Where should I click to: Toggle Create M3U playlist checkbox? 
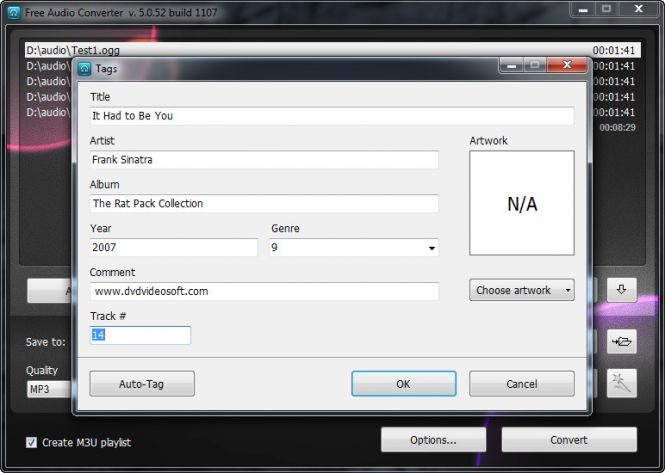[31, 442]
